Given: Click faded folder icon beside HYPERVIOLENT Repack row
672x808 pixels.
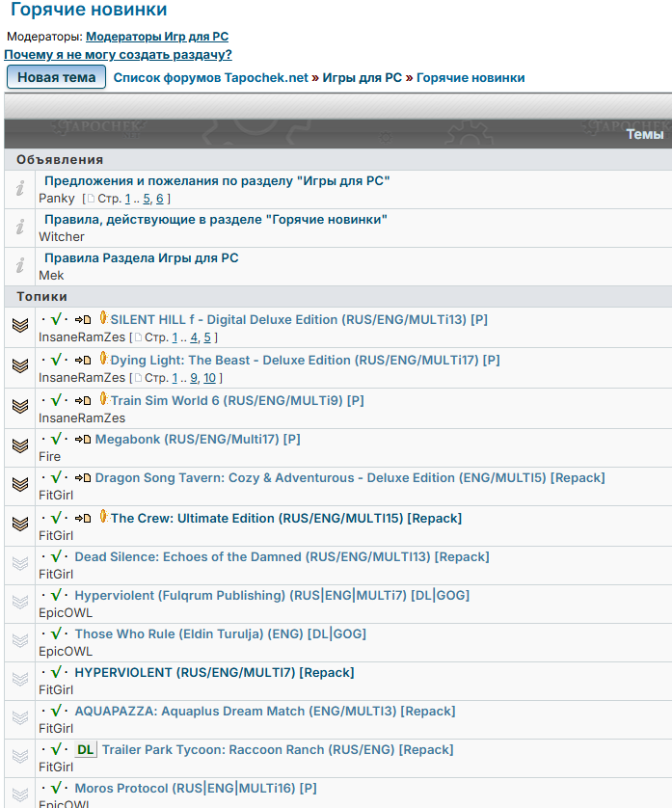Looking at the screenshot, I should pos(20,679).
